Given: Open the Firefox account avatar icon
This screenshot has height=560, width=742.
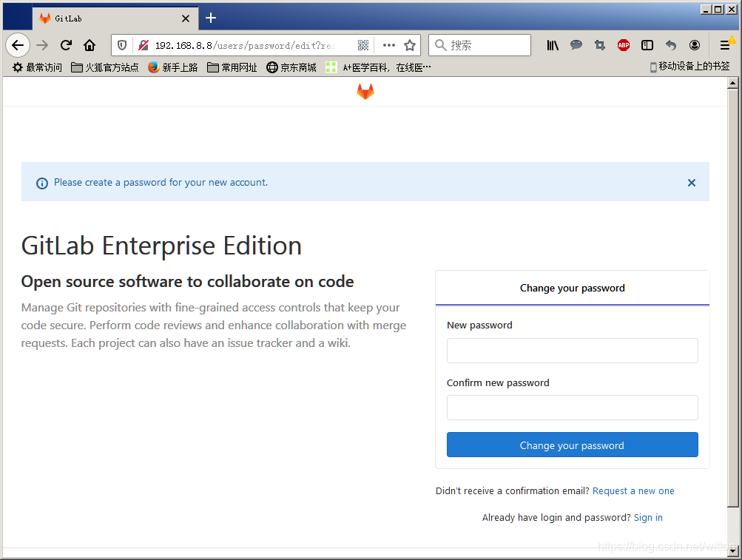Looking at the screenshot, I should (x=694, y=45).
